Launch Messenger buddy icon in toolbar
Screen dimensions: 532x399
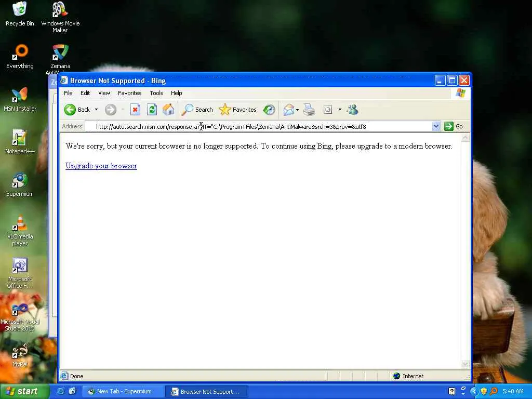point(353,110)
